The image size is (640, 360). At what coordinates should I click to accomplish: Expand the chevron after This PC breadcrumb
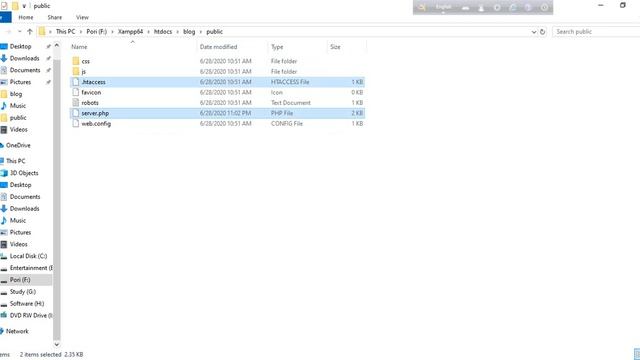pyautogui.click(x=81, y=31)
